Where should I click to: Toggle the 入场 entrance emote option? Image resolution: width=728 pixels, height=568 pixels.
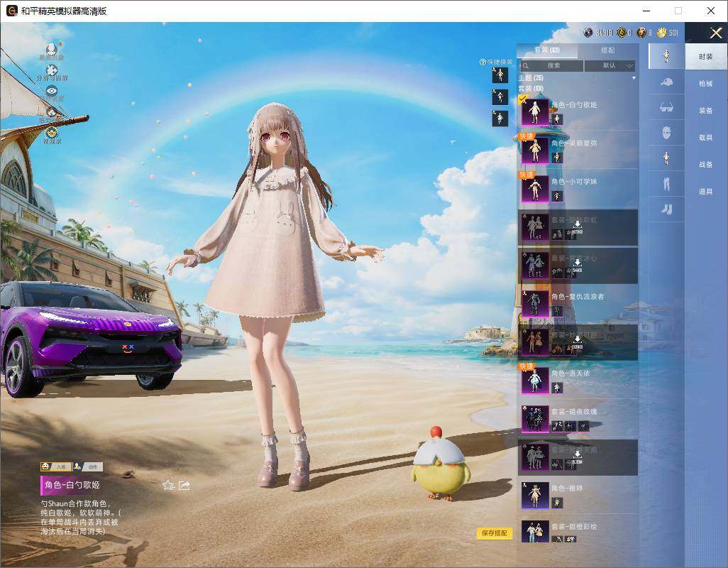pos(56,466)
